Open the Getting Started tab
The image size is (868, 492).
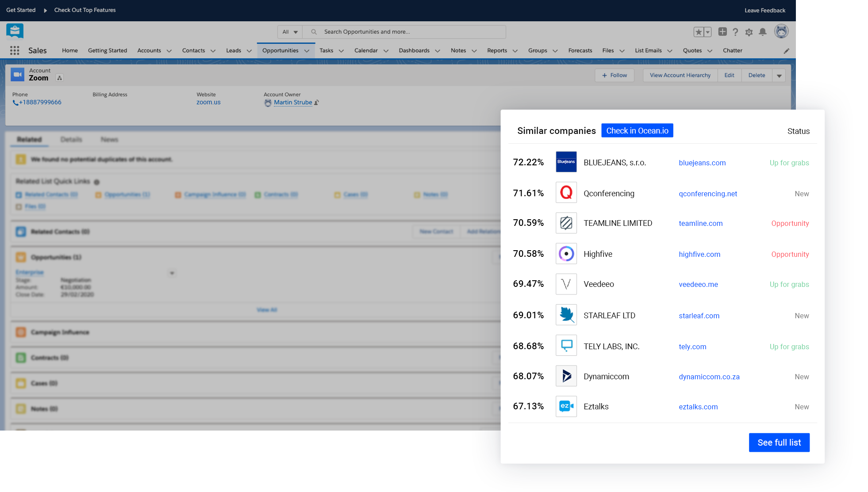[108, 50]
